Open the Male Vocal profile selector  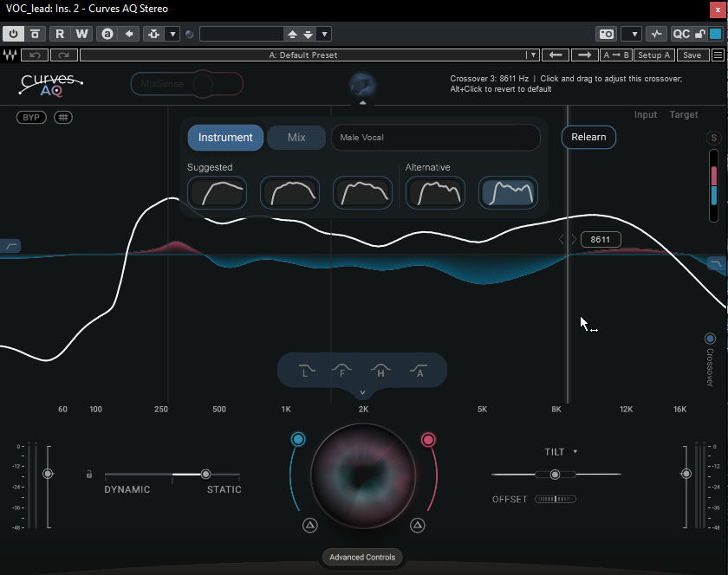(x=435, y=138)
